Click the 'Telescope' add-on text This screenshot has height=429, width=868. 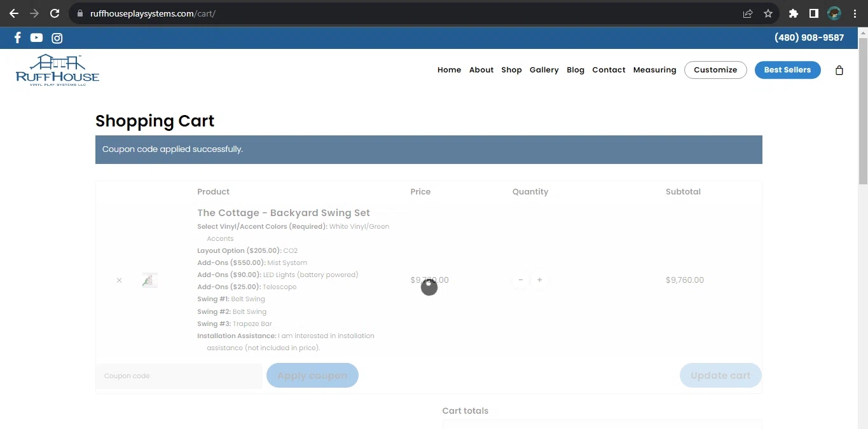point(280,287)
